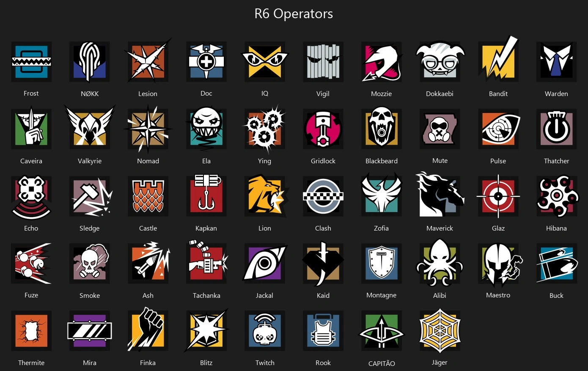Image resolution: width=588 pixels, height=371 pixels.
Task: Click the NØKK operator icon
Action: click(90, 62)
